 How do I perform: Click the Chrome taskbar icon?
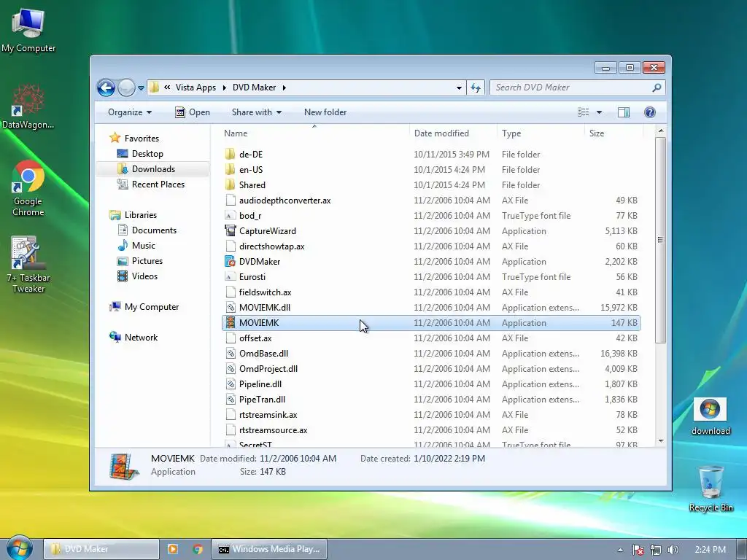[197, 549]
